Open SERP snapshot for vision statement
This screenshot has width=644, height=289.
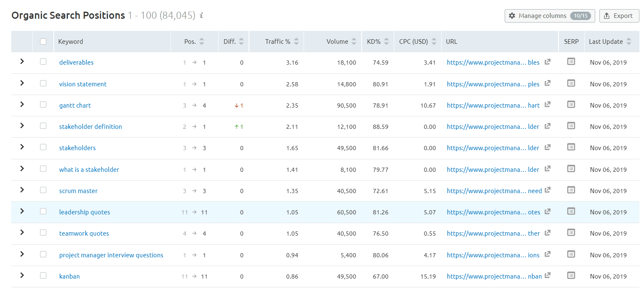571,83
